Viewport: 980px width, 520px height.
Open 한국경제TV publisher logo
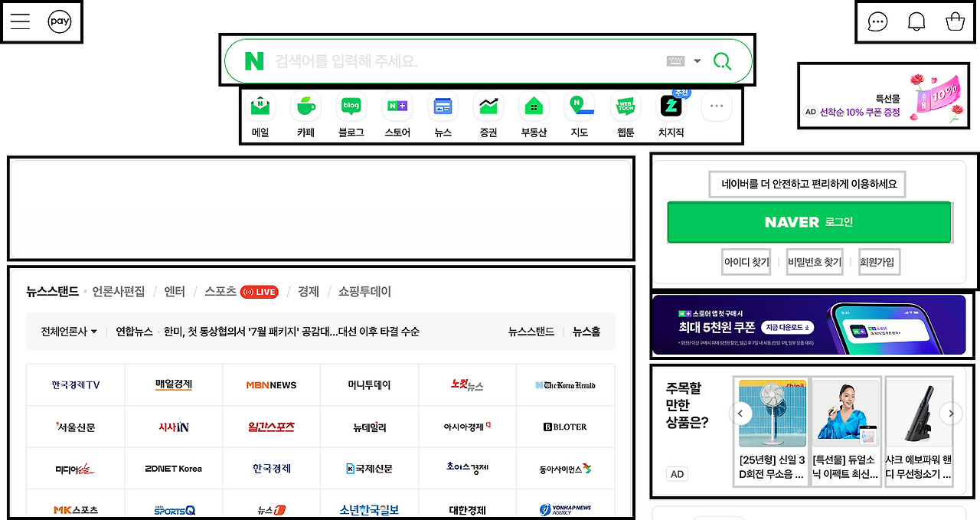[x=76, y=384]
